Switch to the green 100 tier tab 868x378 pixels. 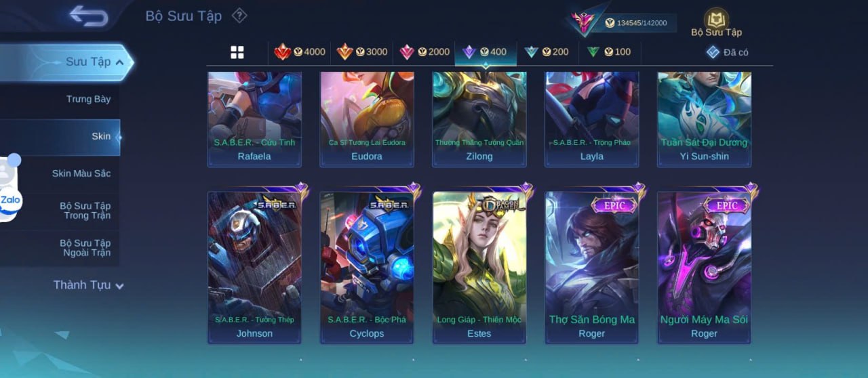(x=609, y=52)
